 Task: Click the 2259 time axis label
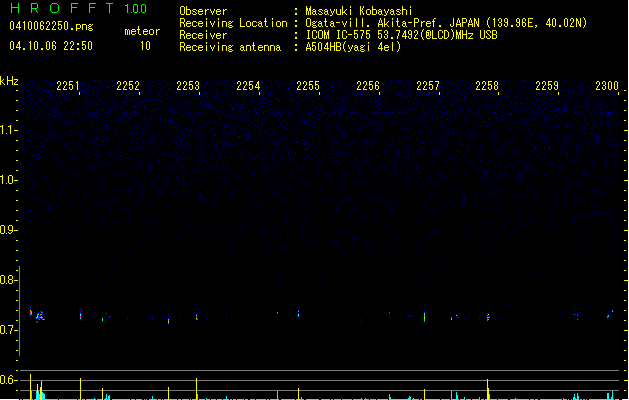click(x=547, y=86)
